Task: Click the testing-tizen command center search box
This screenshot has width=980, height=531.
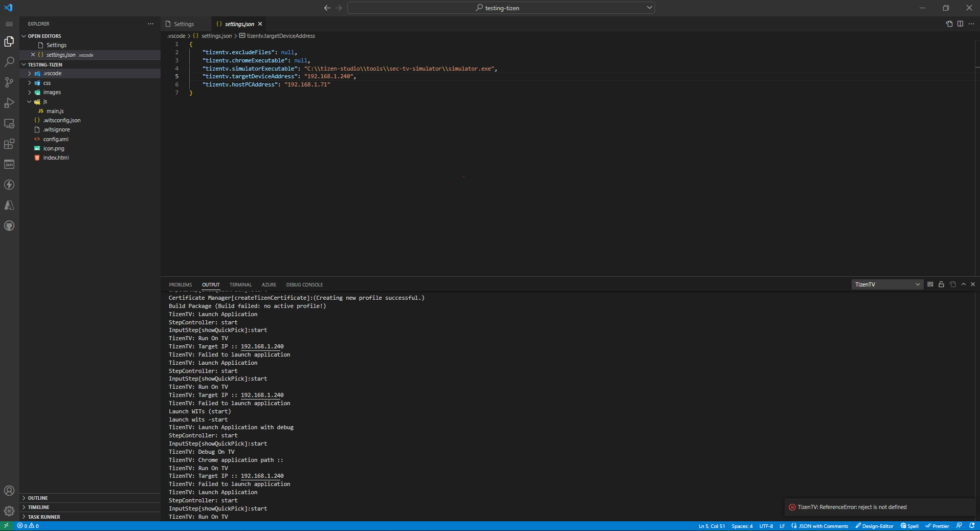Action: [500, 8]
